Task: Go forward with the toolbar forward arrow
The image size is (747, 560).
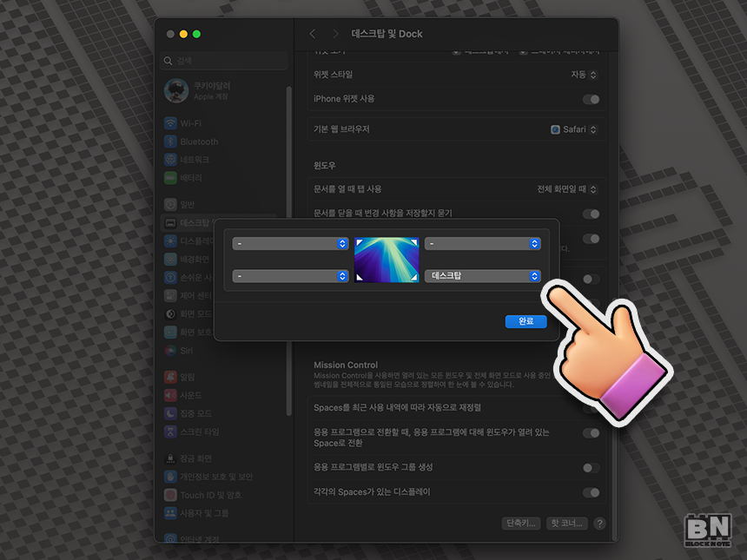Action: tap(335, 34)
